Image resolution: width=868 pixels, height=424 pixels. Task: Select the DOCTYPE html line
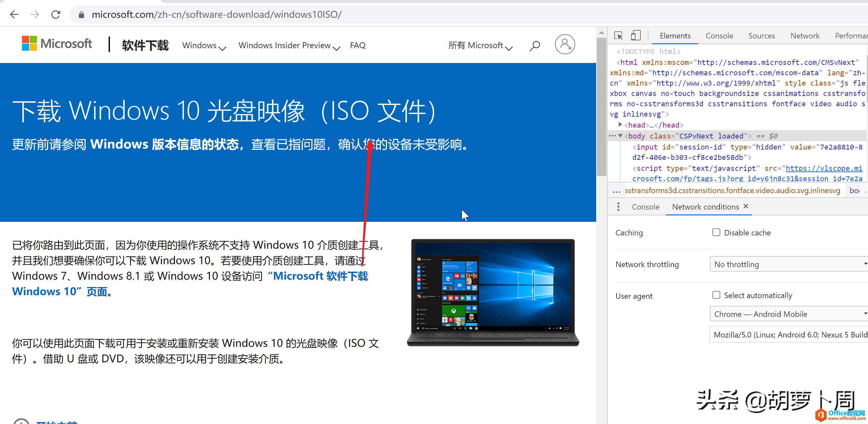(x=648, y=51)
